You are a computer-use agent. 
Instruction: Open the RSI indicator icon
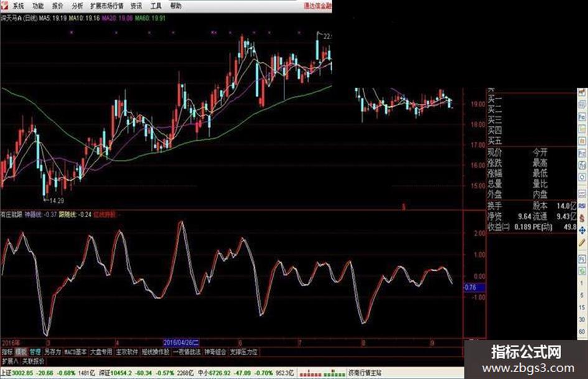click(x=582, y=206)
